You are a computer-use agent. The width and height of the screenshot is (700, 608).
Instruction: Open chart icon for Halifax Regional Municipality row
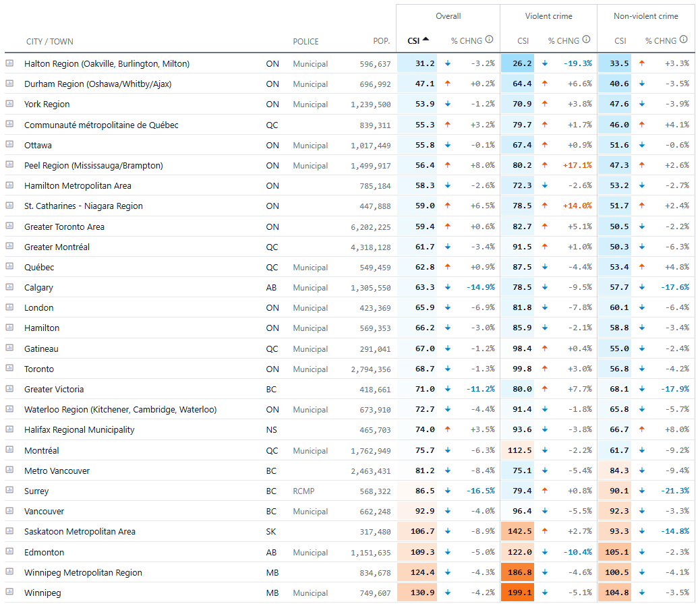[x=9, y=429]
